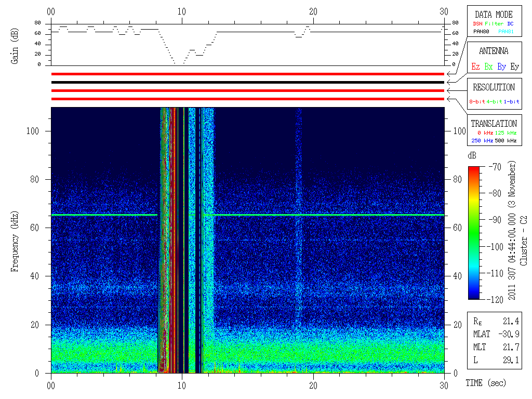This screenshot has height=399, width=532.
Task: Click the dB color scale bar
Action: [473, 232]
